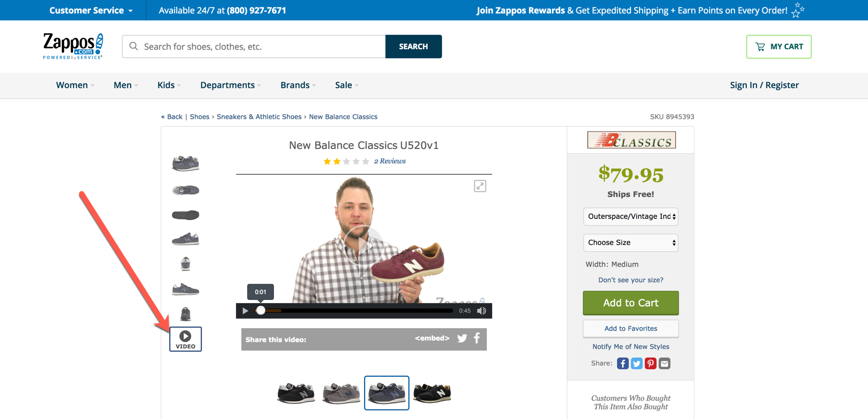View the first side-view shoe thumbnail
The height and width of the screenshot is (419, 868).
[185, 163]
